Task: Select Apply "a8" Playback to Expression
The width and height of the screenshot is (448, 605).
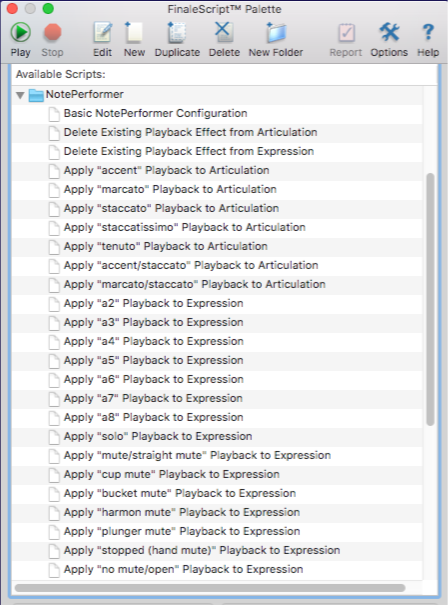Action: click(x=154, y=417)
